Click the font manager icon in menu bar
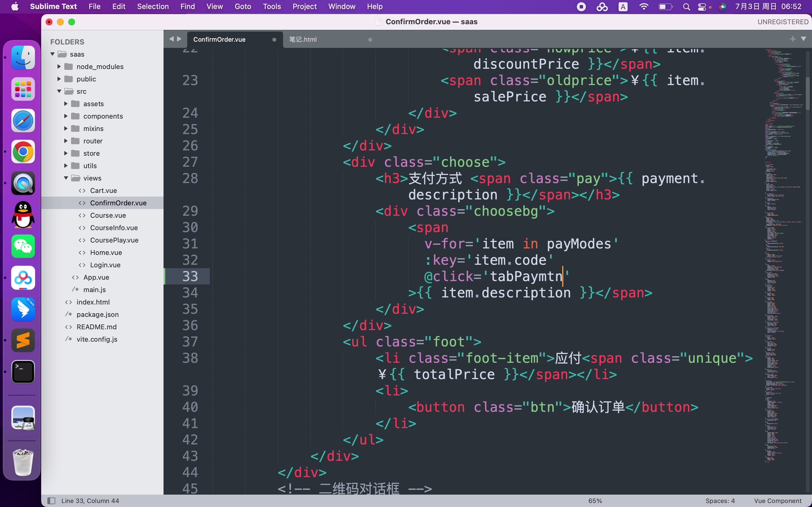 click(x=623, y=7)
